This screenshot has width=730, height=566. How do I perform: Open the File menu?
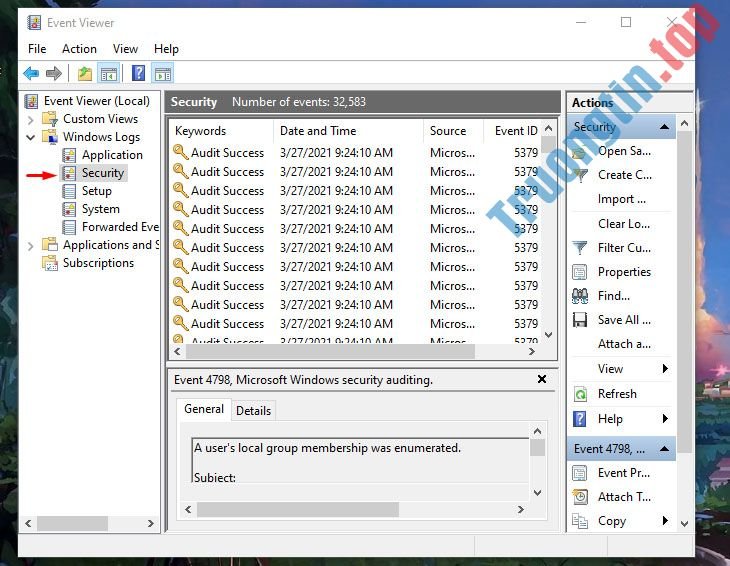pos(37,49)
